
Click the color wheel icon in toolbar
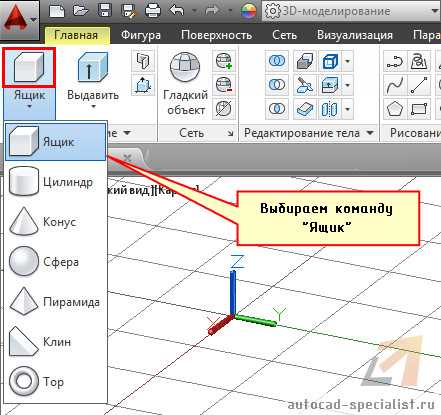tap(248, 11)
